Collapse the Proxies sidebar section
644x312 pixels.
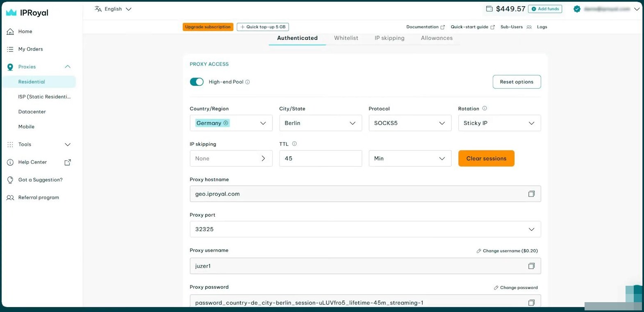68,67
